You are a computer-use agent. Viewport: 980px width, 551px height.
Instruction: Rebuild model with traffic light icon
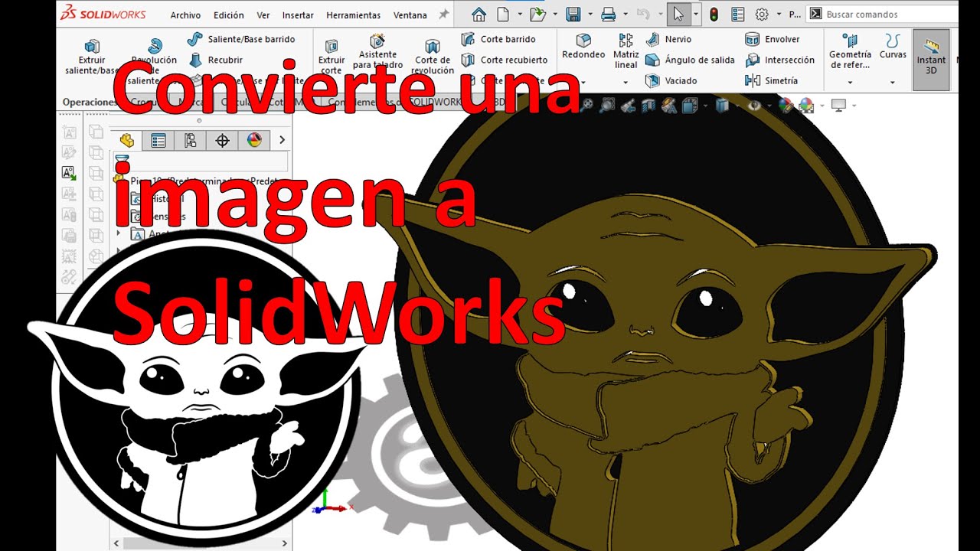(x=714, y=14)
